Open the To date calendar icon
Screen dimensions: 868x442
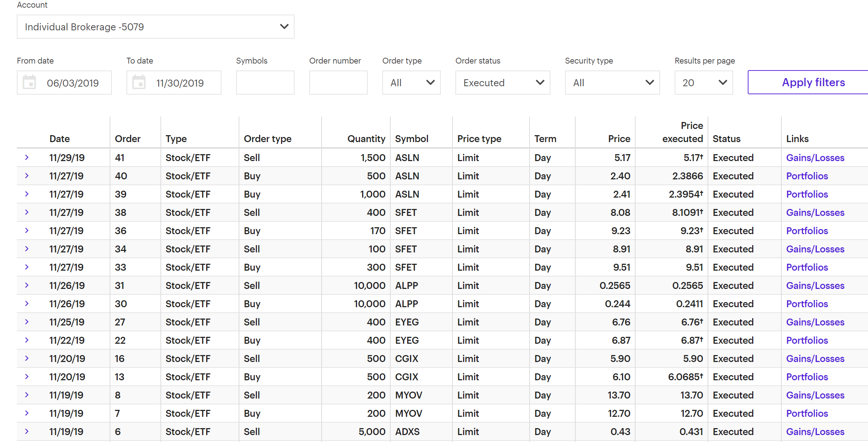(139, 83)
